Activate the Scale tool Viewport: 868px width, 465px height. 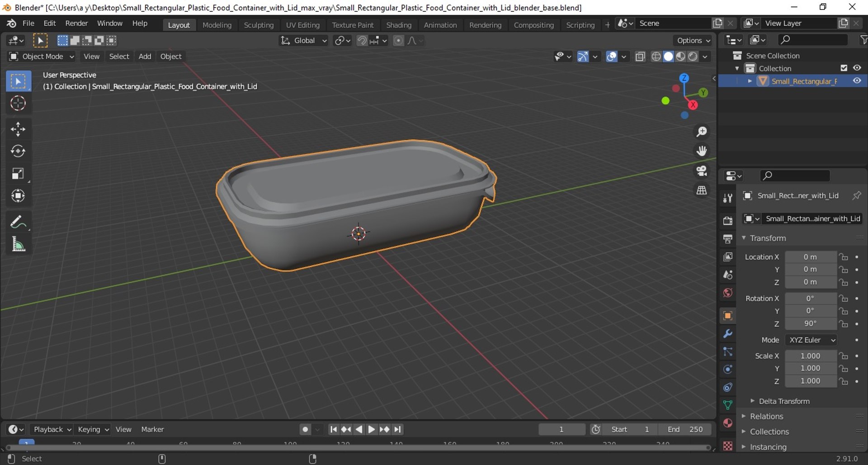18,174
